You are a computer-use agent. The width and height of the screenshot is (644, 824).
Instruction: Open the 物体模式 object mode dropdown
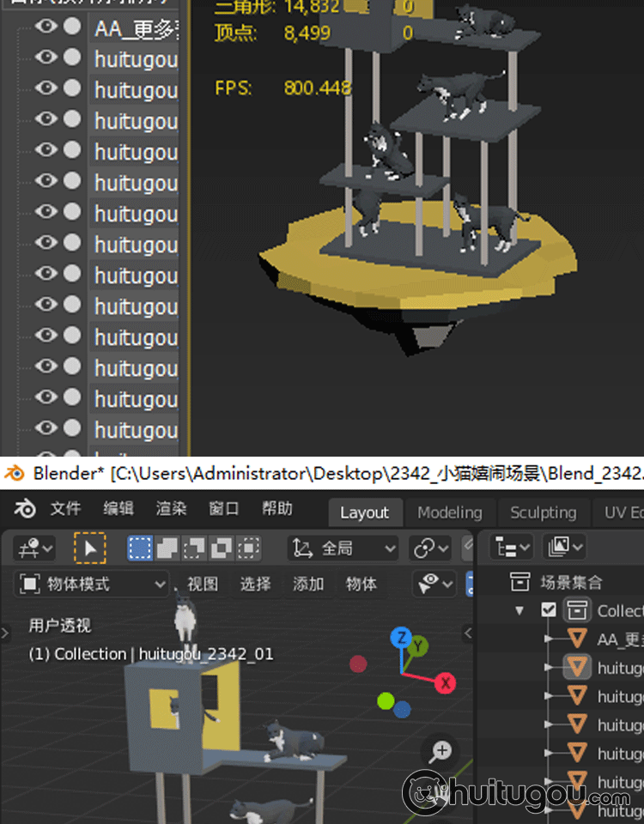coord(92,585)
